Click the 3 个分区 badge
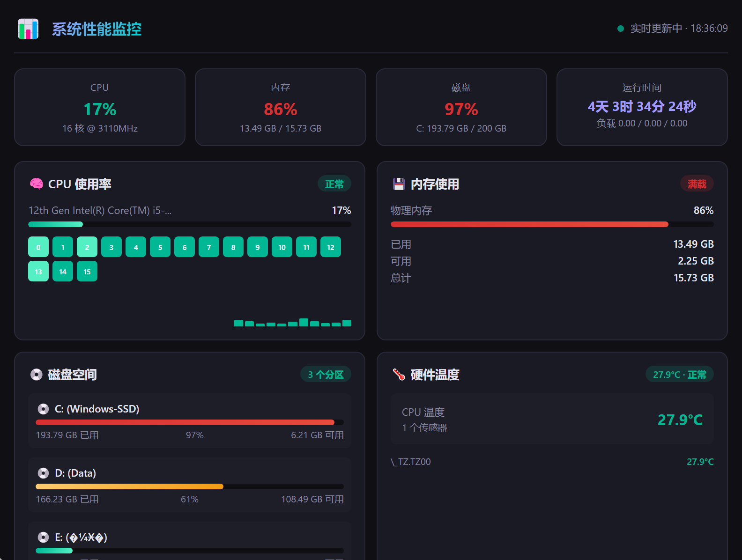The width and height of the screenshot is (742, 560). (x=326, y=375)
